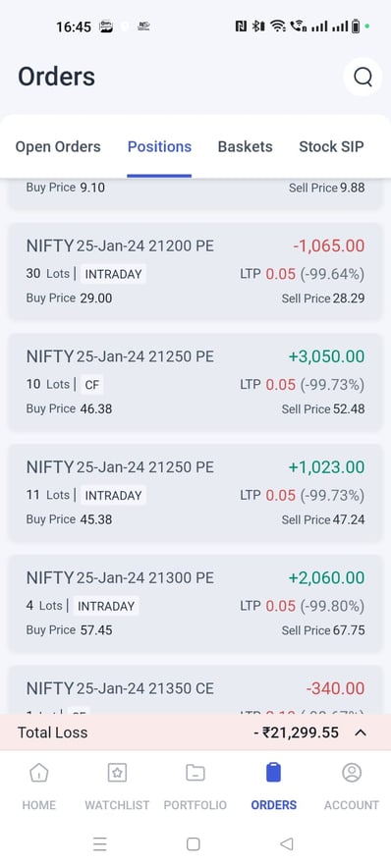Tap Total Loss summary bar

click(x=195, y=732)
